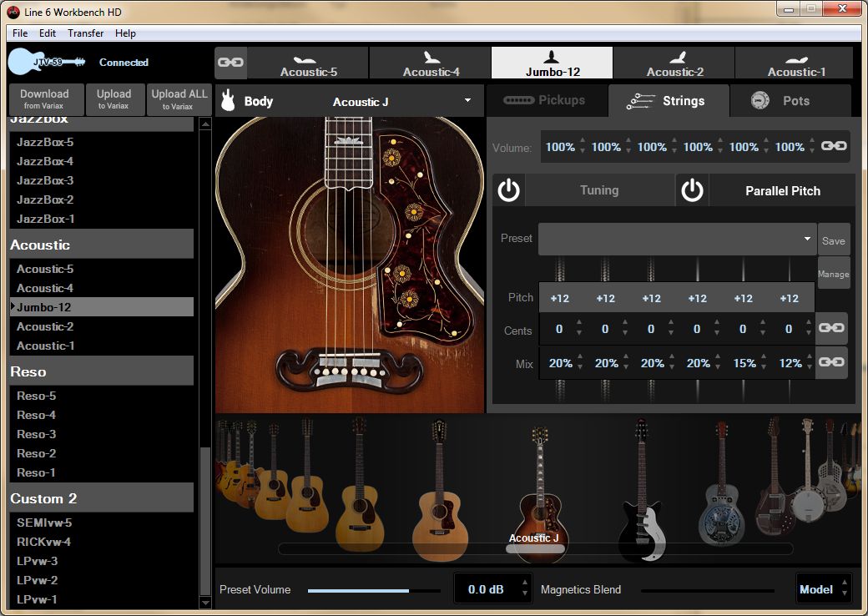Open the File menu
This screenshot has height=616, width=868.
click(x=20, y=33)
